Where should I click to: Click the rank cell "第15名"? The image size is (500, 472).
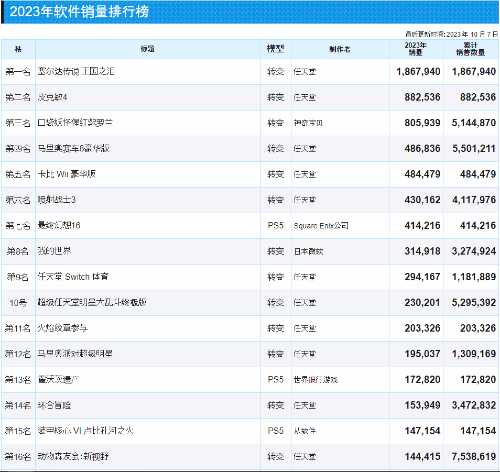coord(18,431)
